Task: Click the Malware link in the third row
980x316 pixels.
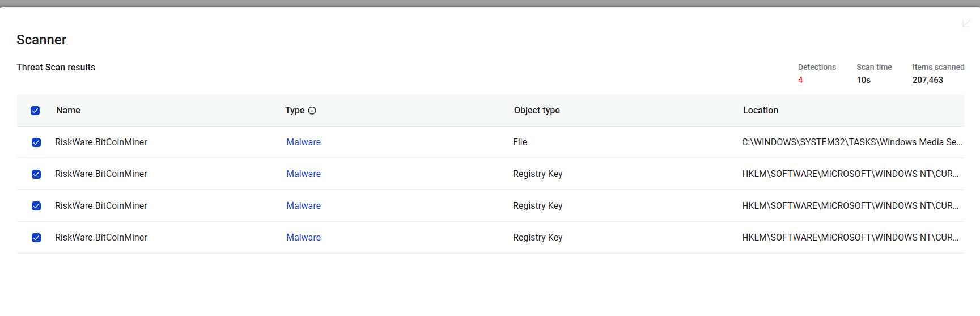Action: point(303,206)
